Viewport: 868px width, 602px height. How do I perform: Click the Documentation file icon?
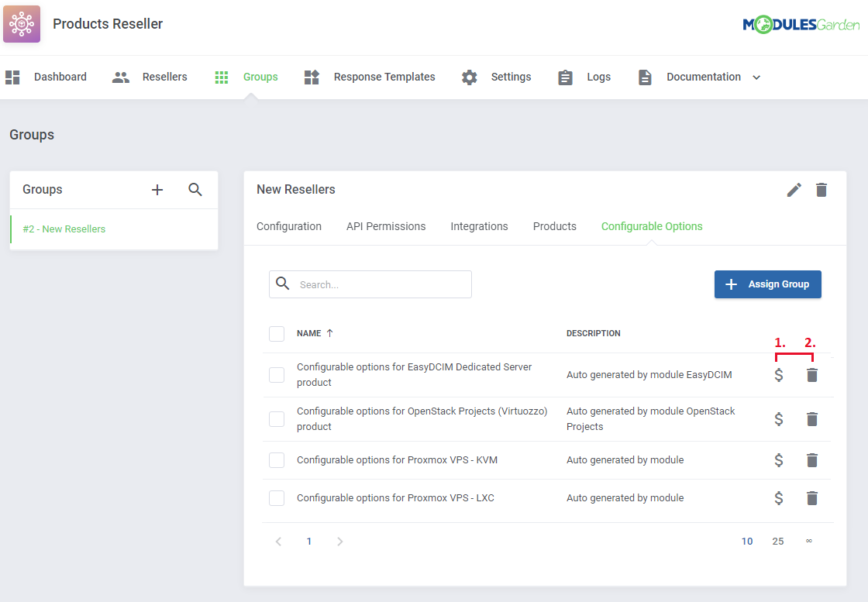point(645,77)
